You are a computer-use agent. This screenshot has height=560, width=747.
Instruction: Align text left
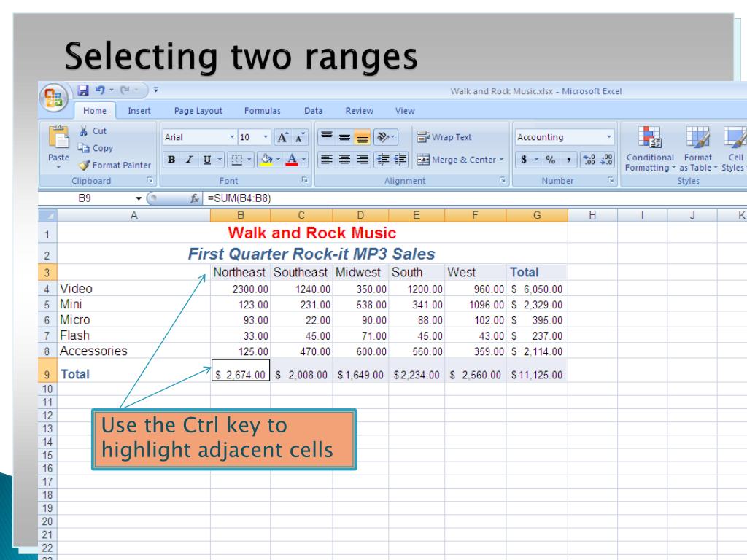326,160
